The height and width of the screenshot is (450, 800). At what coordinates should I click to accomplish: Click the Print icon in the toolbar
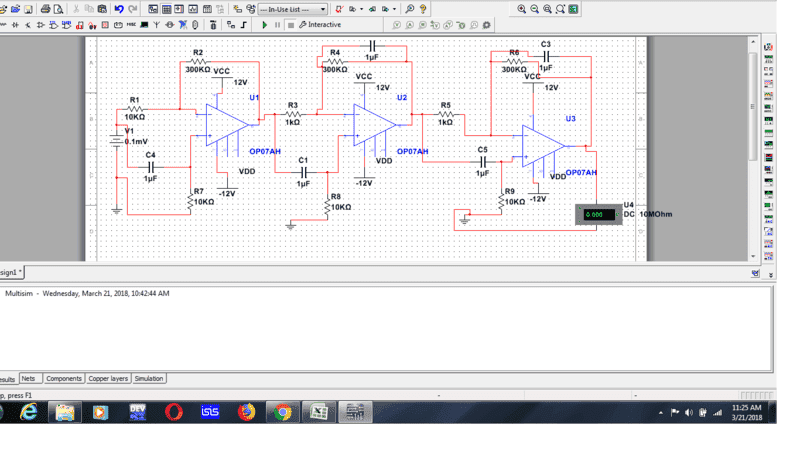46,9
